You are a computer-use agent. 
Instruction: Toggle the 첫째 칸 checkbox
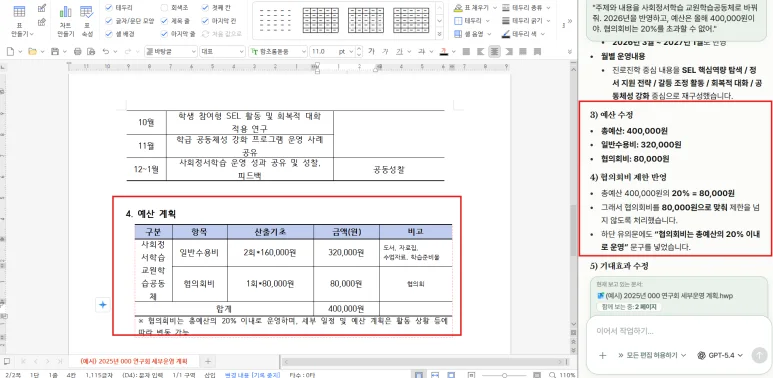[x=205, y=8]
